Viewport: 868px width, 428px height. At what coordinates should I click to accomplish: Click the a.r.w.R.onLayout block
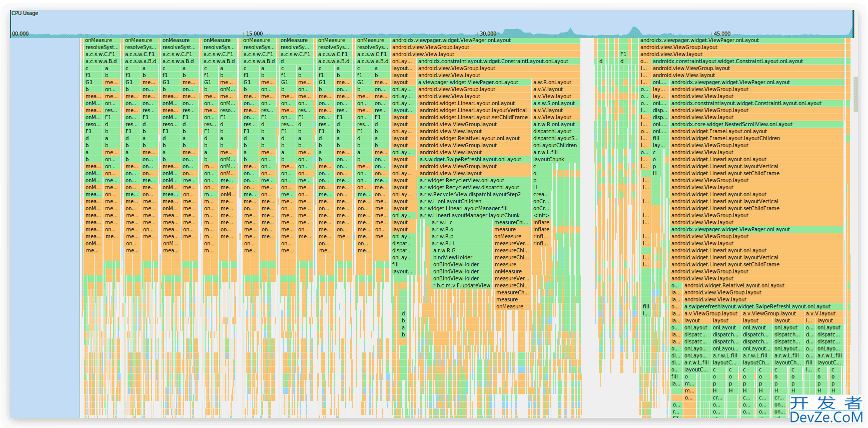(x=556, y=124)
